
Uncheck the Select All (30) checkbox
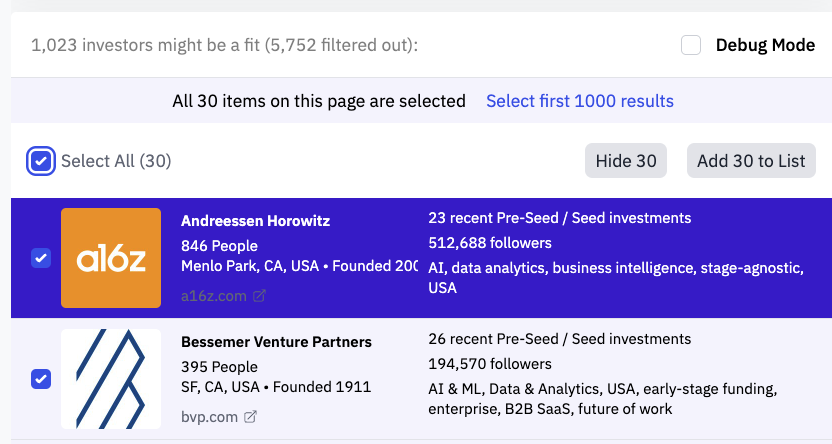pyautogui.click(x=41, y=161)
